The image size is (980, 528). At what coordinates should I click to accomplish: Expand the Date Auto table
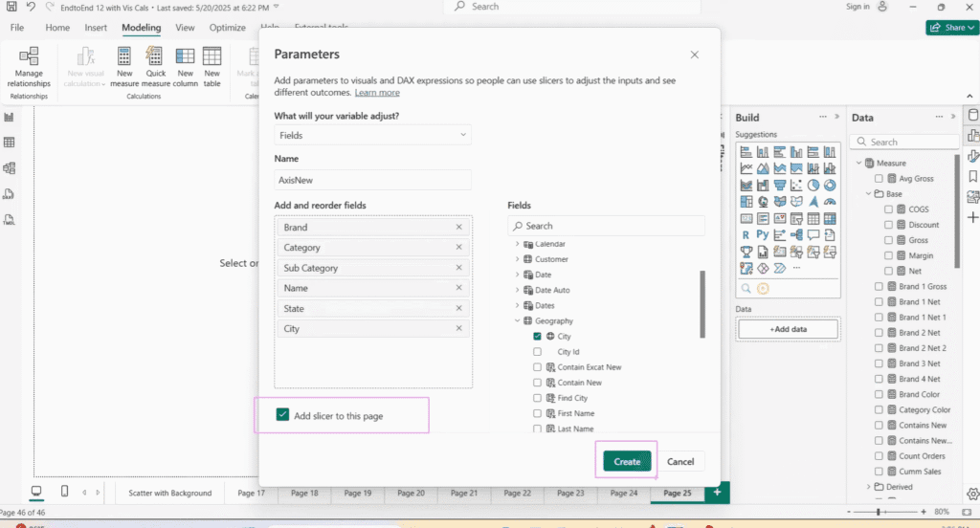[517, 290]
